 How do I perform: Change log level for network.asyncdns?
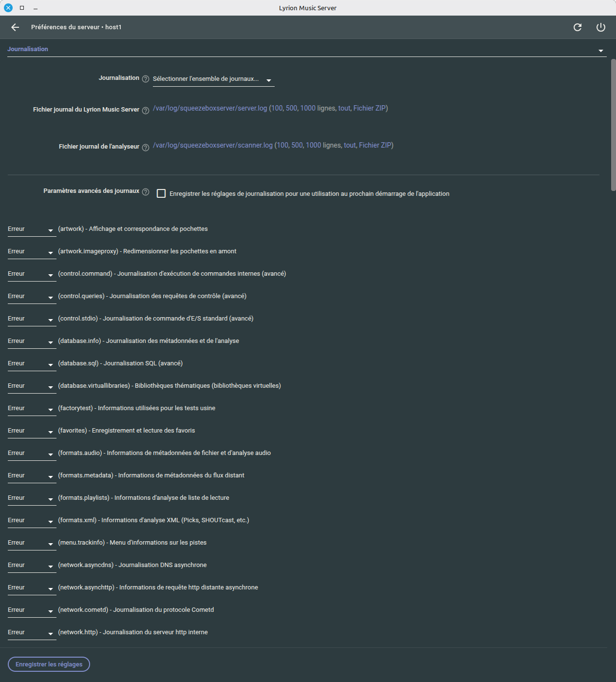coord(32,566)
